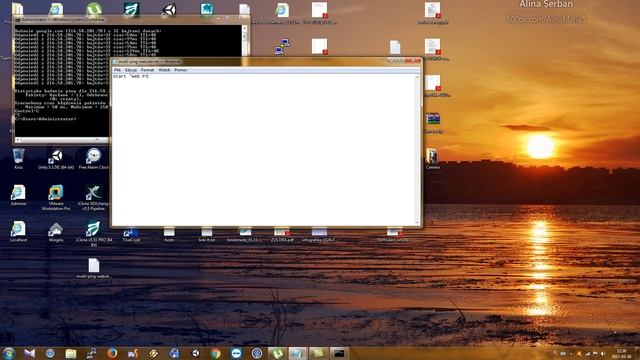The height and width of the screenshot is (360, 640).
Task: Open the Plik menu in Notepad
Action: tap(118, 70)
